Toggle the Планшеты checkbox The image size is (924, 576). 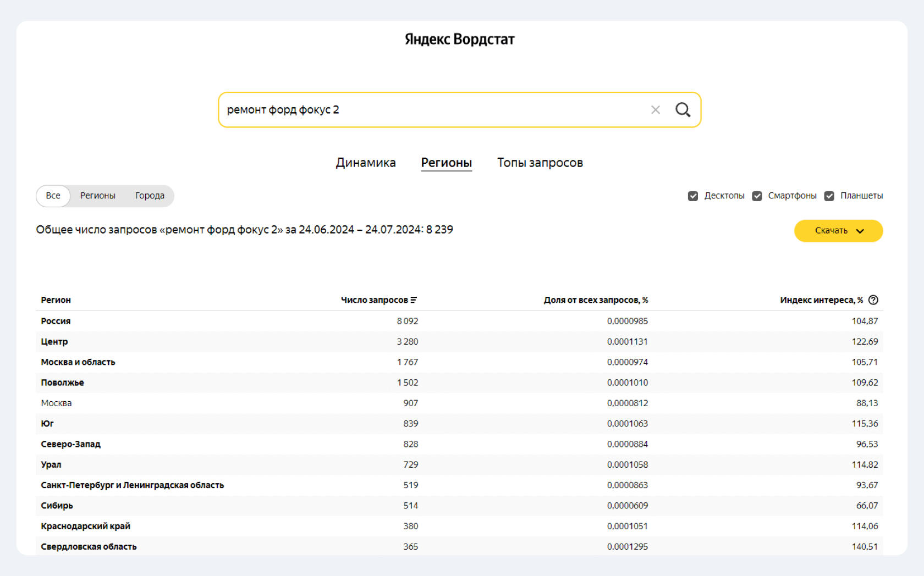click(829, 196)
